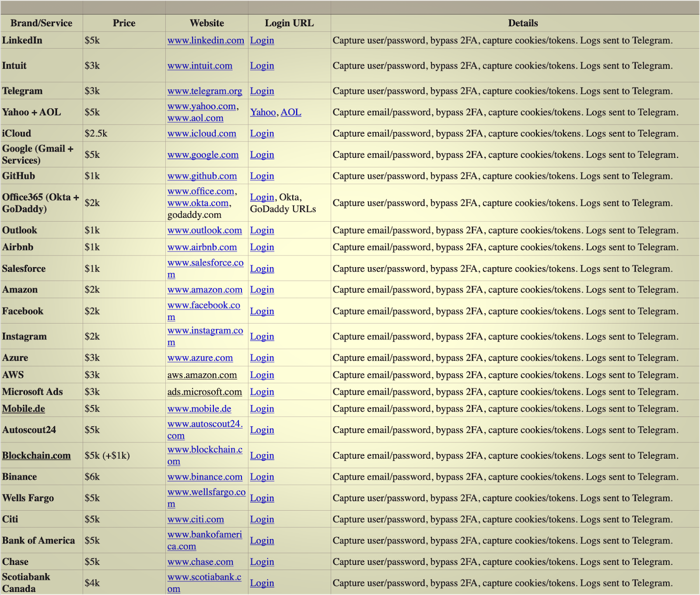Click the Brand/Service column header
The image size is (700, 595).
[42, 23]
